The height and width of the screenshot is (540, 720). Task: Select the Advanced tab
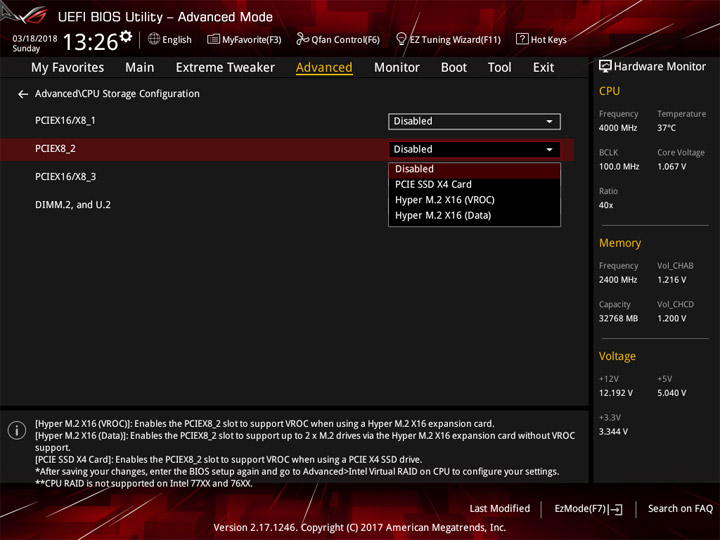[324, 68]
